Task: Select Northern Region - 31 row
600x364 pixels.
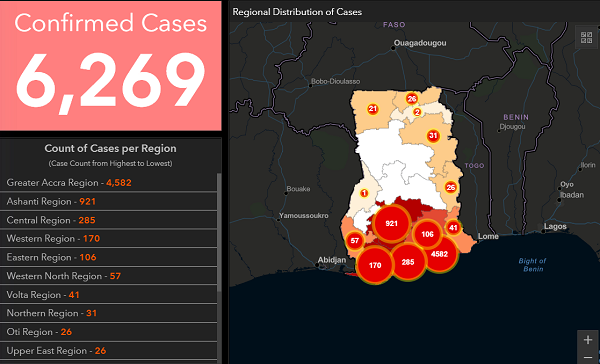Action: pos(109,313)
